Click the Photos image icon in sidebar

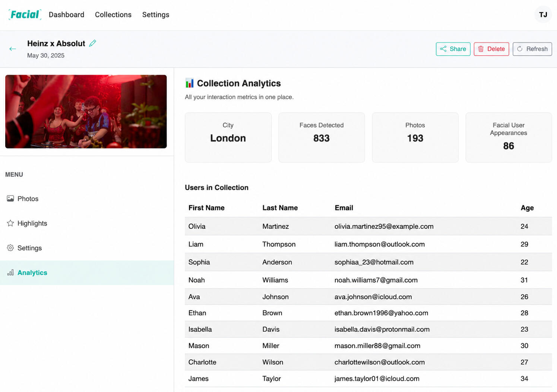[x=10, y=199]
